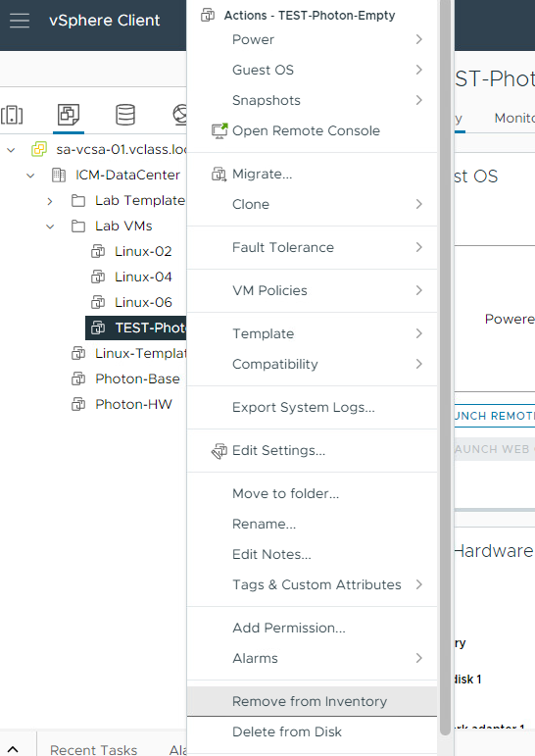
Task: Collapse the sa-vcsa-01 vCenter tree node
Action: click(11, 150)
